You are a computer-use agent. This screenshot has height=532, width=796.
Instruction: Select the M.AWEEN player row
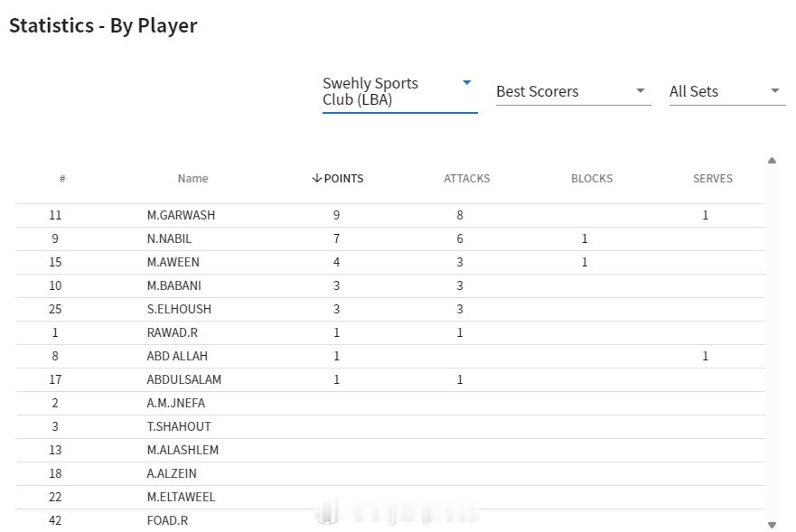173,262
